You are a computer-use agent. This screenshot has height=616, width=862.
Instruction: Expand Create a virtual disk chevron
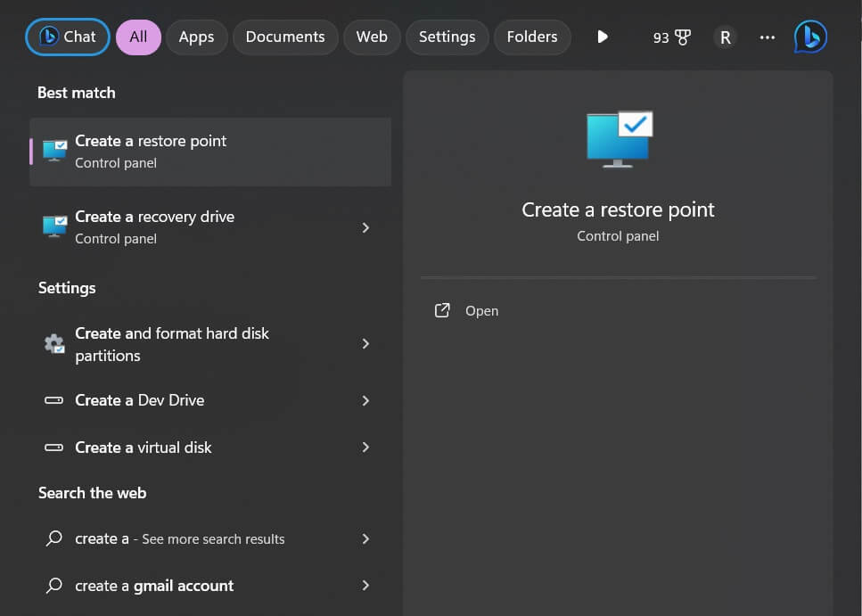coord(365,448)
